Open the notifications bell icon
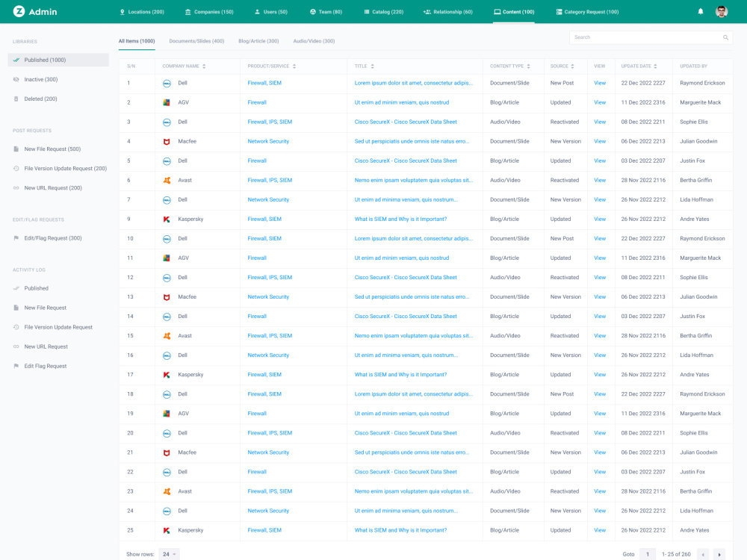The height and width of the screenshot is (560, 747). click(x=701, y=11)
